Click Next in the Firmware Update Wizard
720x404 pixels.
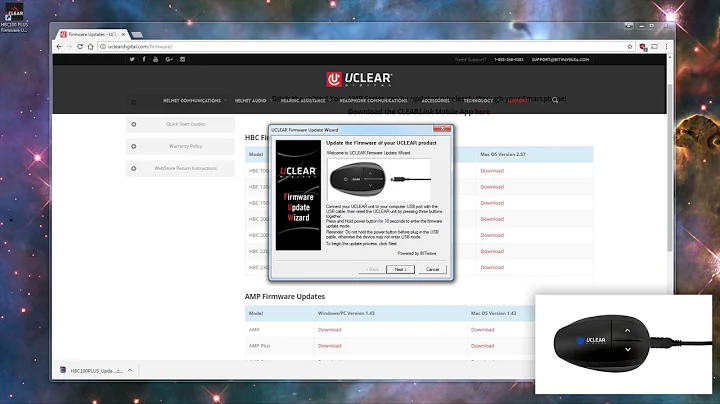coord(400,269)
